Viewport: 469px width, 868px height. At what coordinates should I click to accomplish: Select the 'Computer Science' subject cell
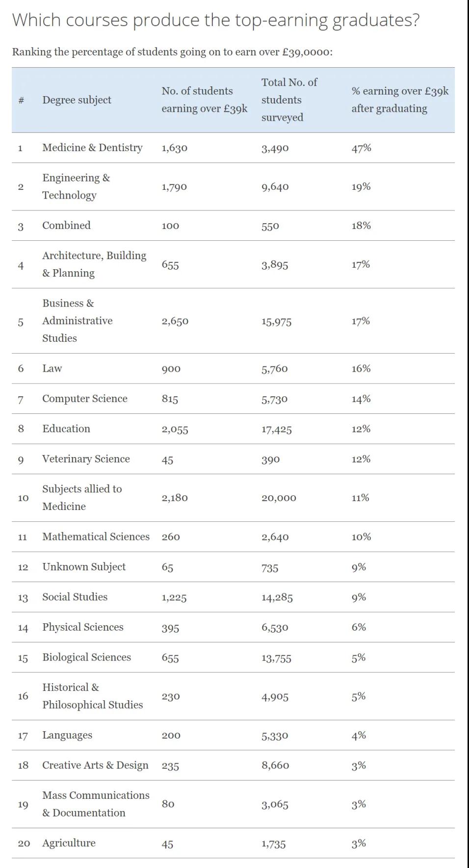85,399
